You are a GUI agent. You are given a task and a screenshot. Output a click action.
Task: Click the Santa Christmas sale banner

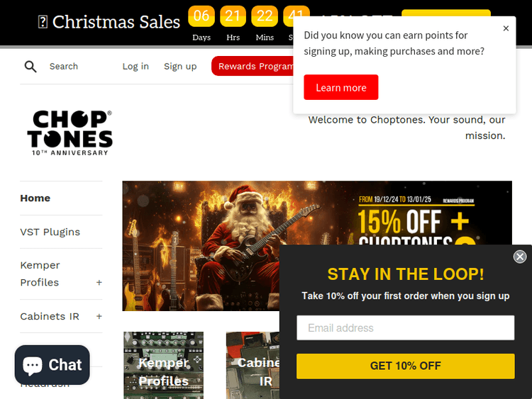coord(201,246)
